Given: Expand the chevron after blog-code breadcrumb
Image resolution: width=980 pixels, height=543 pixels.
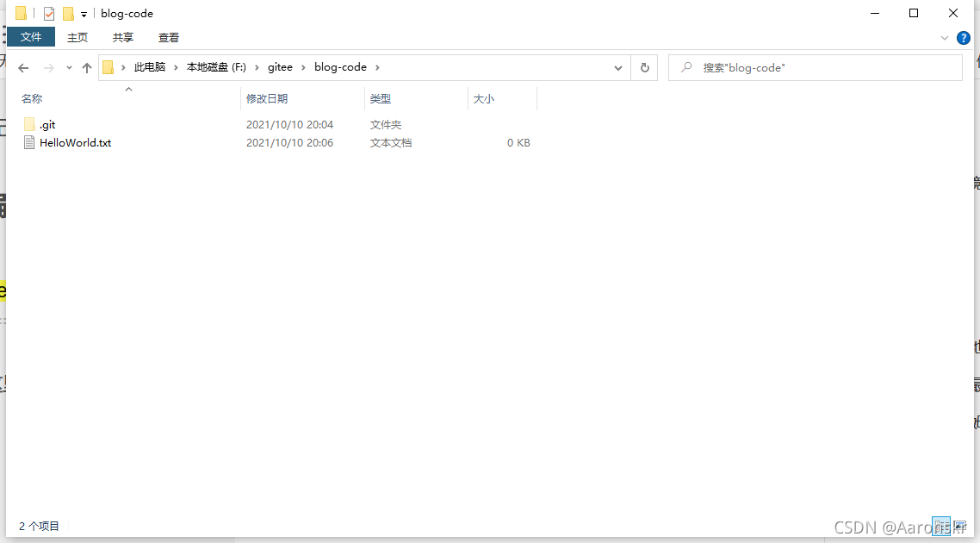Looking at the screenshot, I should click(377, 67).
